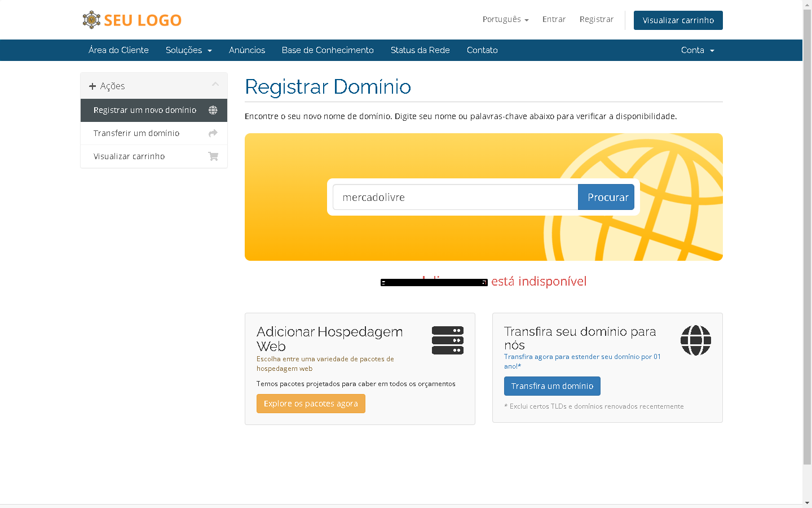Open the Conta dropdown menu
Screen dimensions: 812x508
(x=697, y=50)
